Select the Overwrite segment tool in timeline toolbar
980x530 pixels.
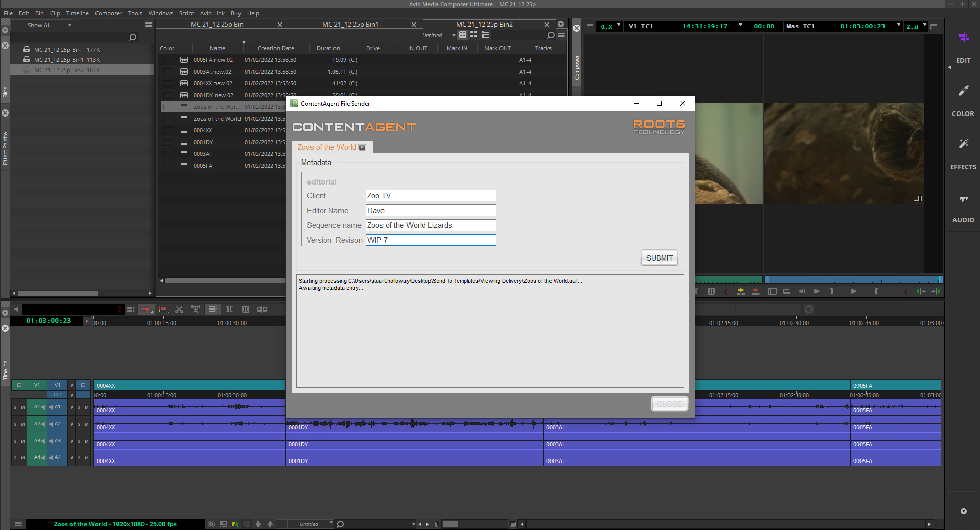[x=163, y=309]
